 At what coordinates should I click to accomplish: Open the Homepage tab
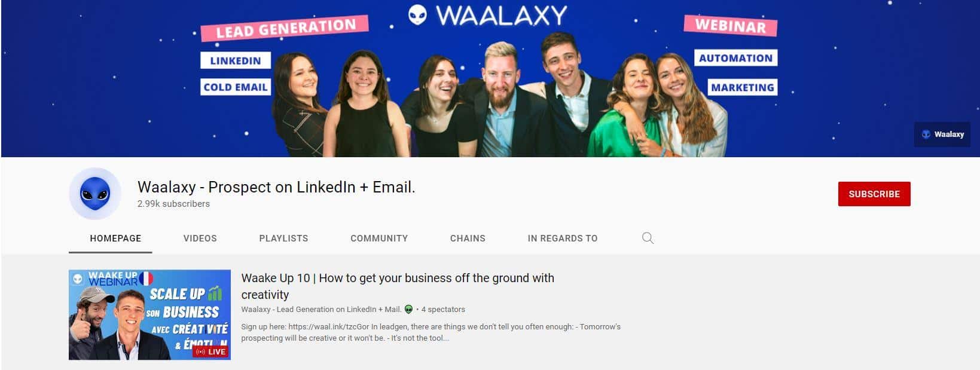point(115,238)
